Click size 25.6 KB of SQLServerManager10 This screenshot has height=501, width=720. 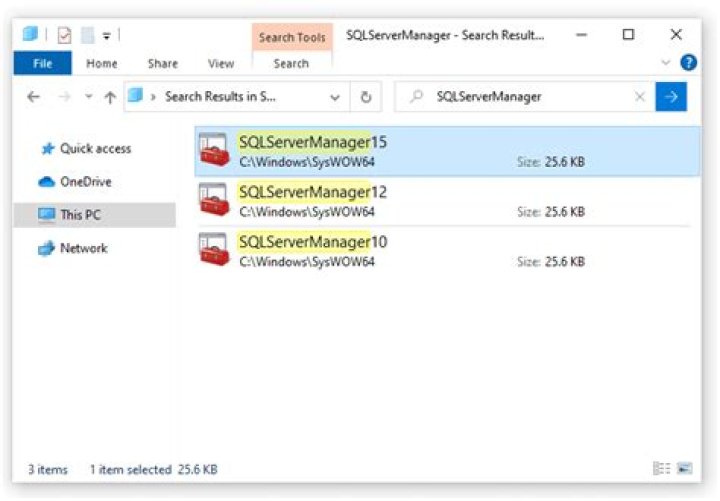coord(564,262)
